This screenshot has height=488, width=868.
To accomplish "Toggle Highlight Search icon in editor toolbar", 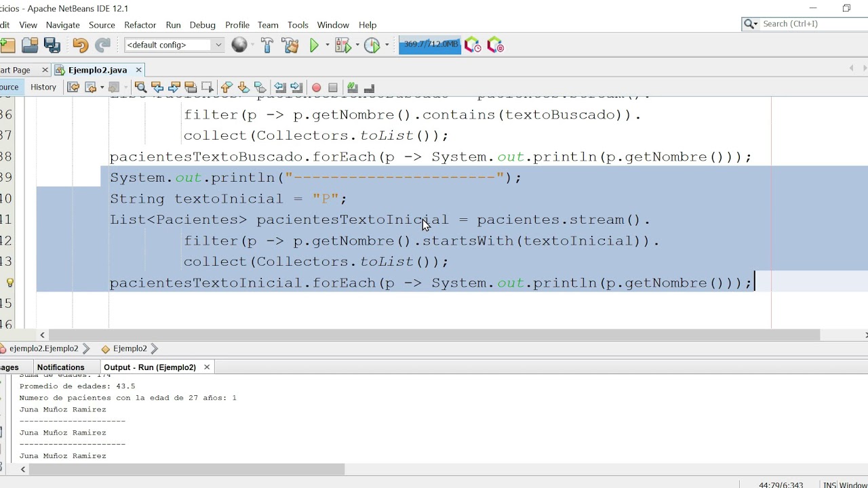I will [x=191, y=87].
